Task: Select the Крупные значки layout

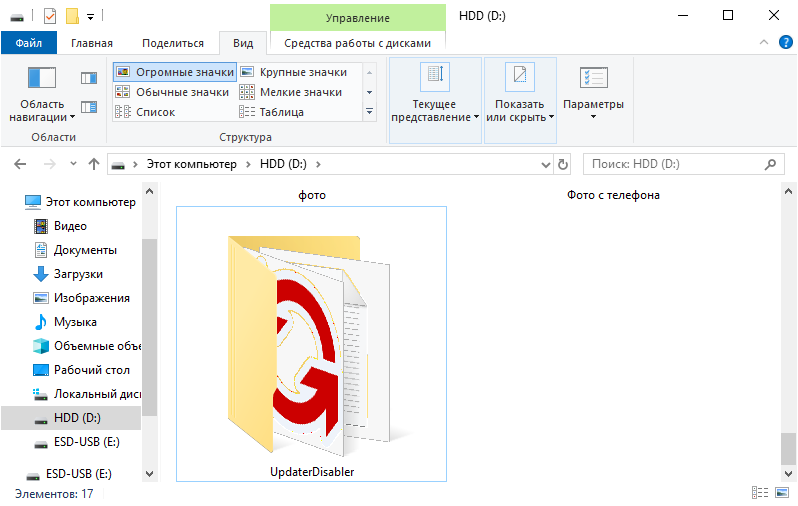Action: [x=294, y=72]
